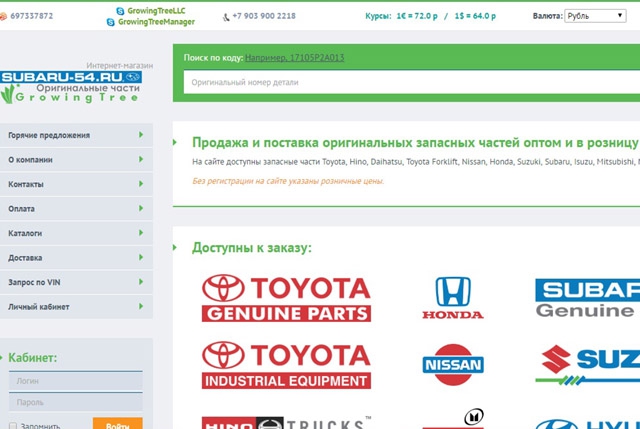The width and height of the screenshot is (640, 429).
Task: Open the Каталоги menu item
Action: tap(76, 233)
